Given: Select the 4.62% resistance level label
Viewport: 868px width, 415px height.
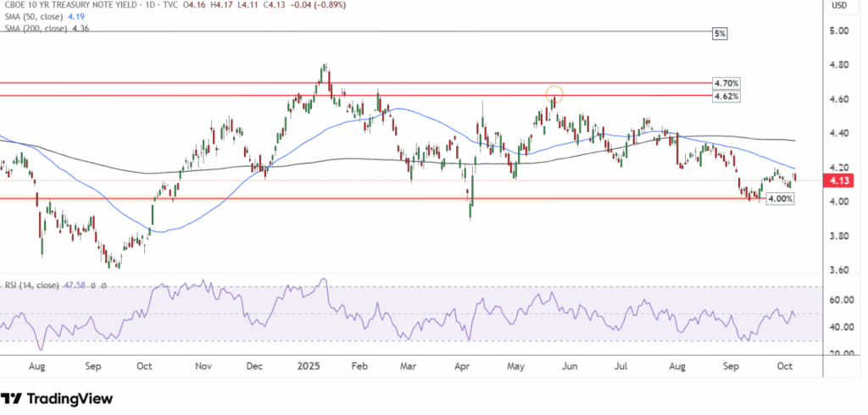Looking at the screenshot, I should (x=726, y=97).
